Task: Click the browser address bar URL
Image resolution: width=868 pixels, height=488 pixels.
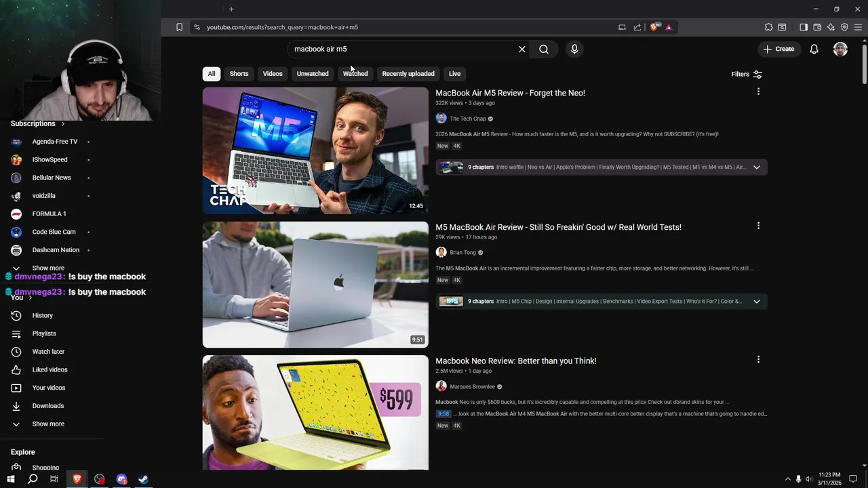Action: point(282,27)
